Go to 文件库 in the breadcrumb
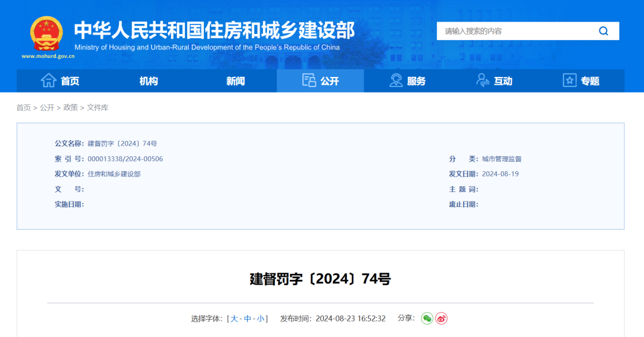 tap(97, 108)
